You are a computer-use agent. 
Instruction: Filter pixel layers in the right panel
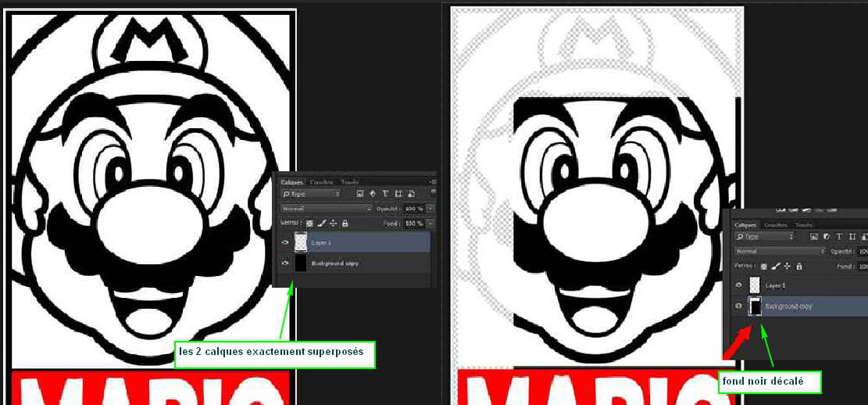click(814, 237)
